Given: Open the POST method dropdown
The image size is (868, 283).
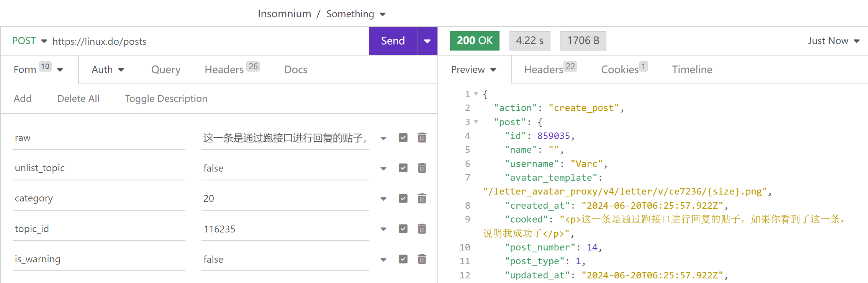Looking at the screenshot, I should pyautogui.click(x=29, y=41).
